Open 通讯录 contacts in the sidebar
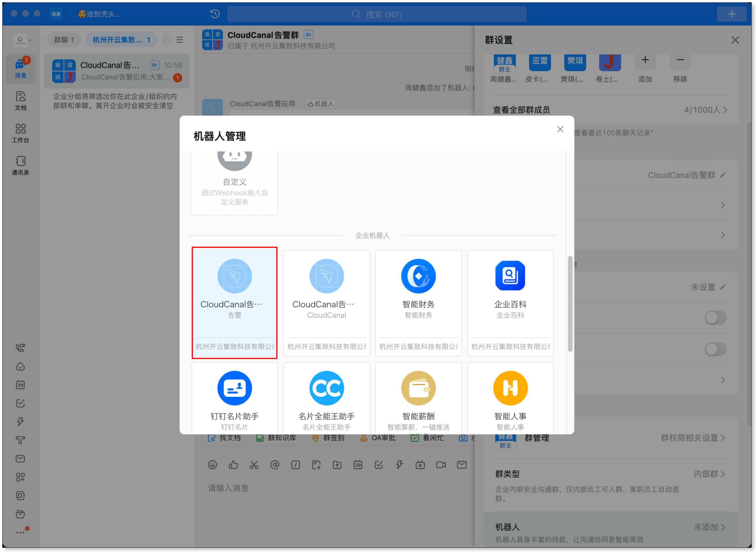Viewport: 756px width, 552px height. tap(20, 165)
